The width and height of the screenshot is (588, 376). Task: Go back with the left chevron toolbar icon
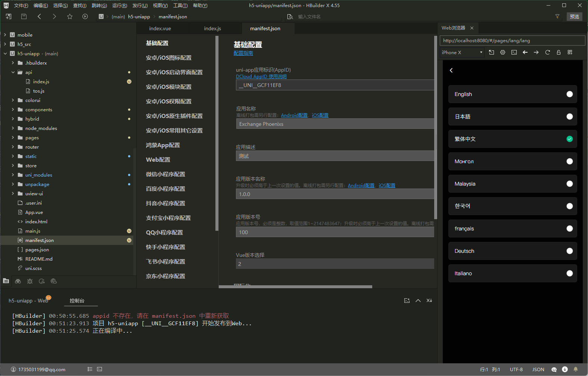[39, 16]
